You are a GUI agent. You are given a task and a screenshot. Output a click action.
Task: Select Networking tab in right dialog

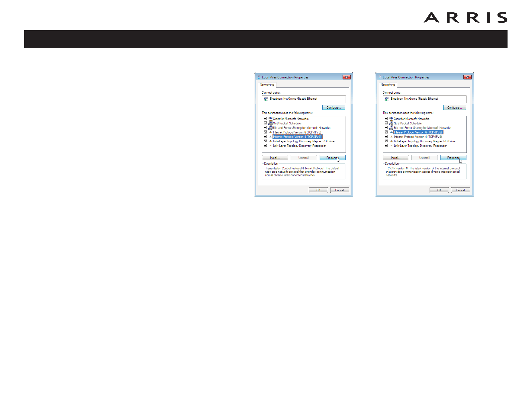[x=388, y=85]
